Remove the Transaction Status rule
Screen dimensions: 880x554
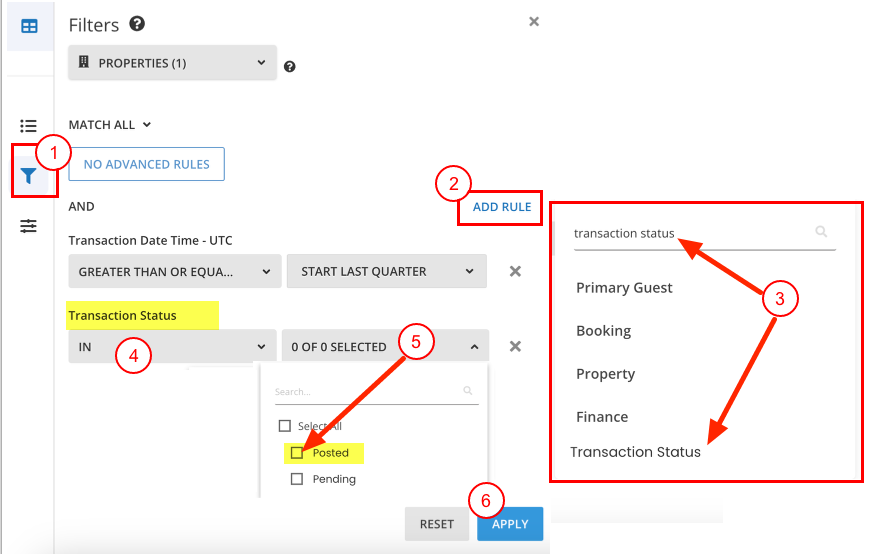(x=515, y=346)
